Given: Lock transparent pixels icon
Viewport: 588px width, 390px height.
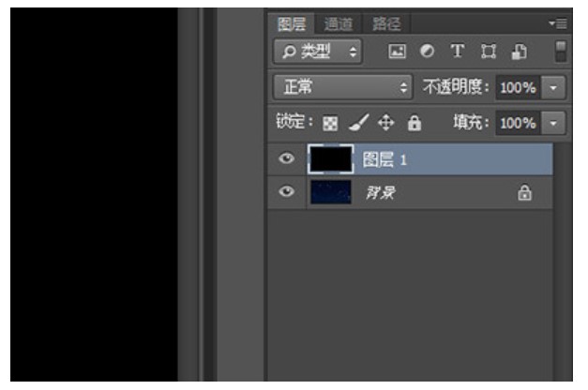Looking at the screenshot, I should (x=330, y=124).
